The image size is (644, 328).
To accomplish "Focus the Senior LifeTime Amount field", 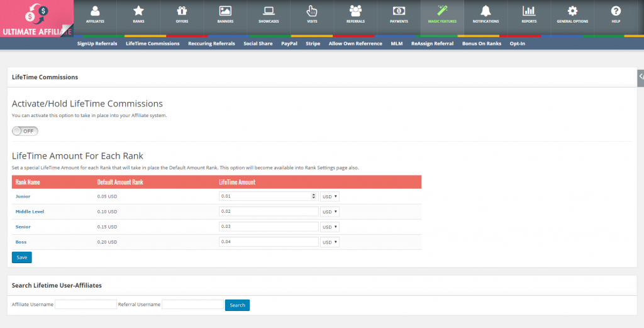I will (x=269, y=227).
